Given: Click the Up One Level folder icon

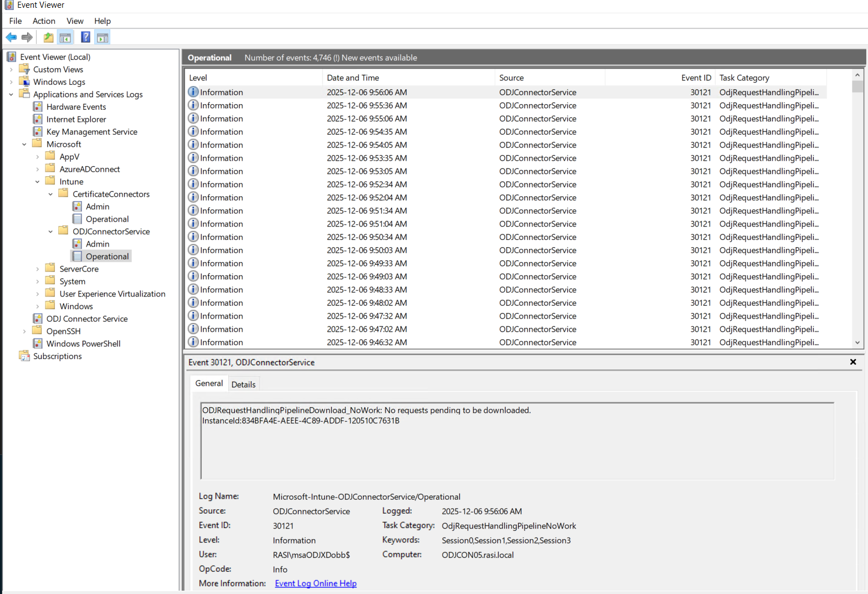Looking at the screenshot, I should pos(49,37).
